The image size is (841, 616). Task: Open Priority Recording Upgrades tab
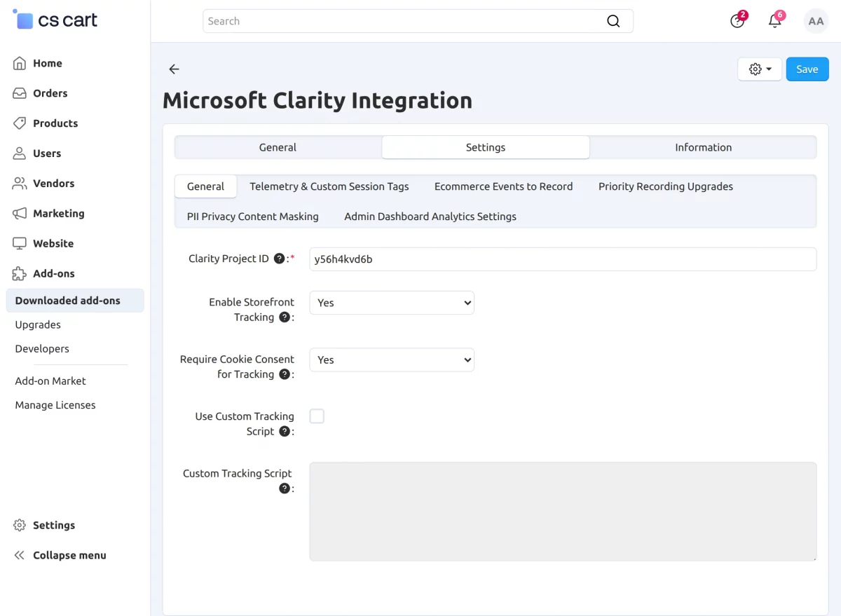[x=666, y=186]
